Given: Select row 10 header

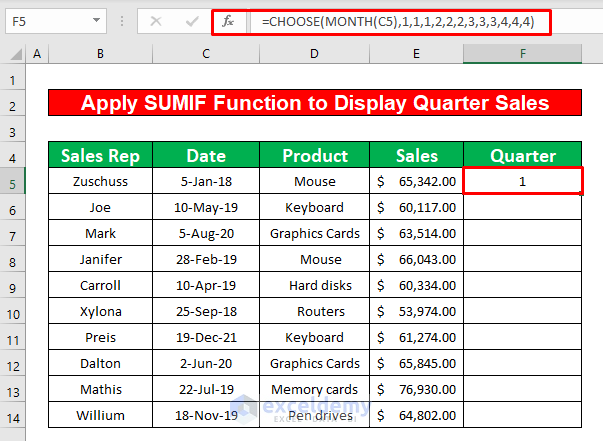Looking at the screenshot, I should (12, 311).
